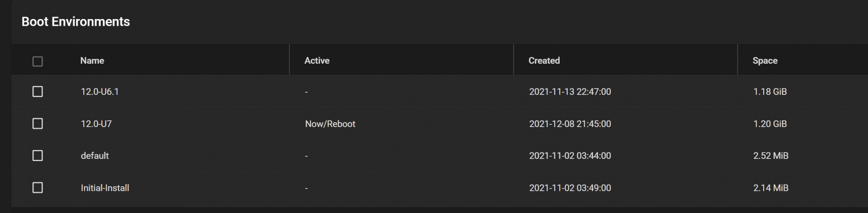The width and height of the screenshot is (868, 213).
Task: Open the Initial-Install row by its name
Action: (105, 188)
